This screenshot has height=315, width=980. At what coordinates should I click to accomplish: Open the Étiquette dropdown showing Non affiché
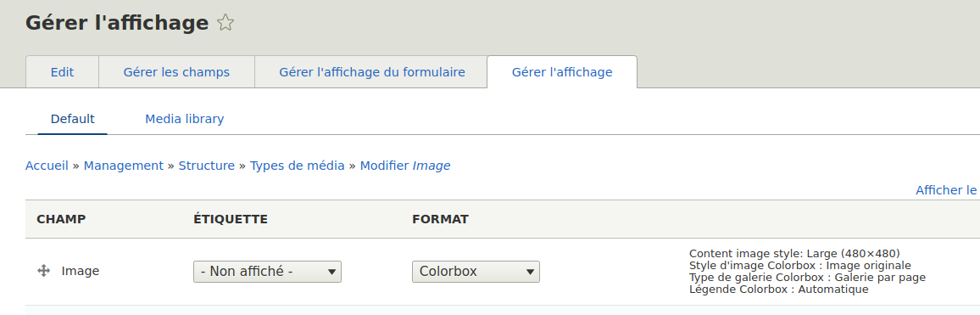point(268,272)
